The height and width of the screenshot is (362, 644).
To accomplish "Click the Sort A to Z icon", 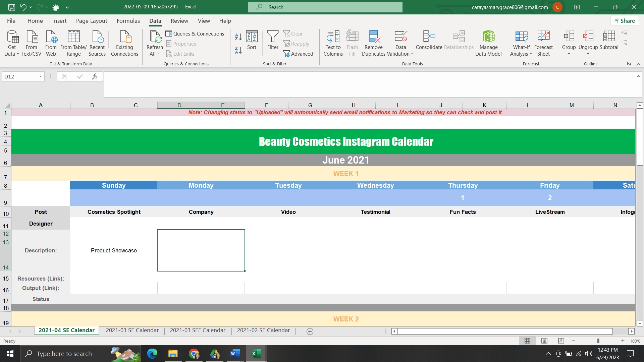I will click(x=238, y=37).
